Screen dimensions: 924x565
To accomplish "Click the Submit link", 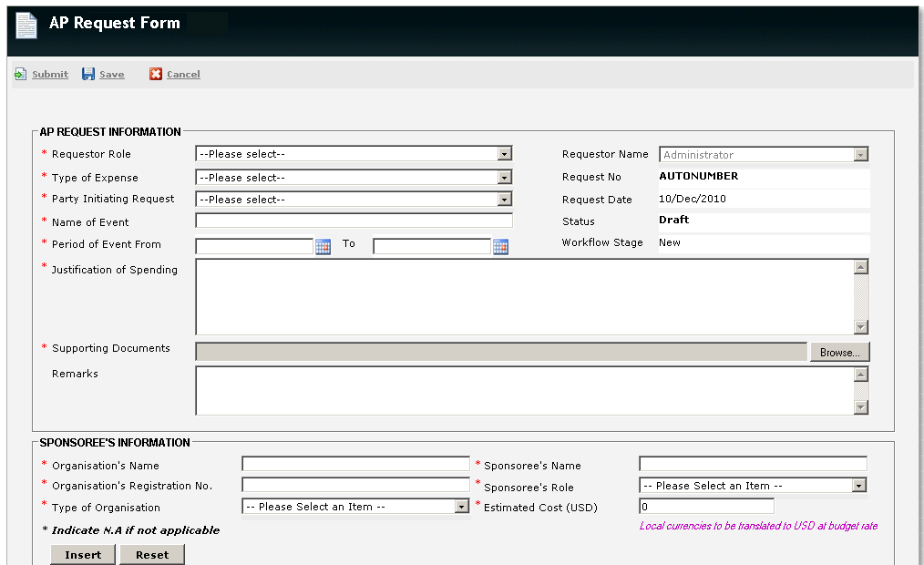I will click(50, 74).
